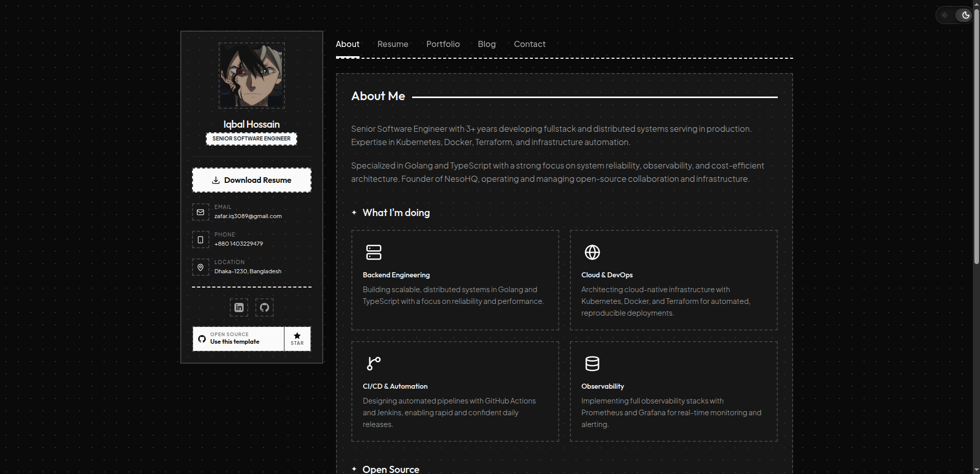This screenshot has height=474, width=980.
Task: Open the GitHub profile icon
Action: click(x=265, y=307)
